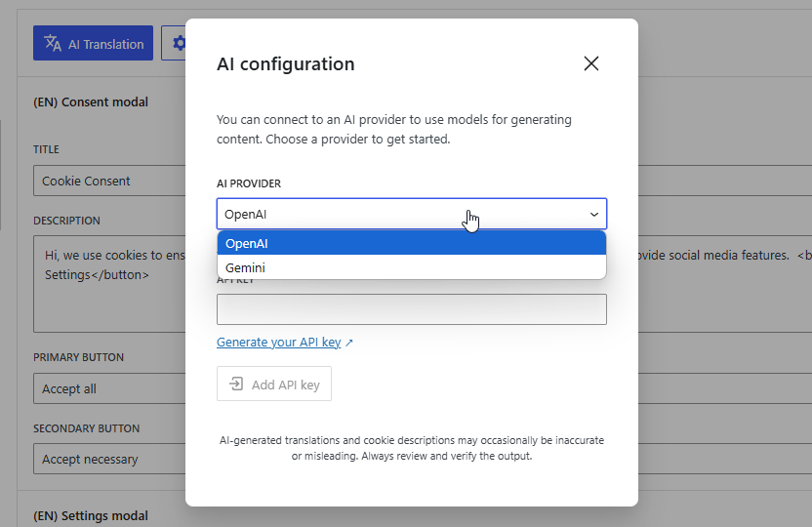Click the (EN) Settings modal heading
The image size is (812, 527).
click(91, 515)
